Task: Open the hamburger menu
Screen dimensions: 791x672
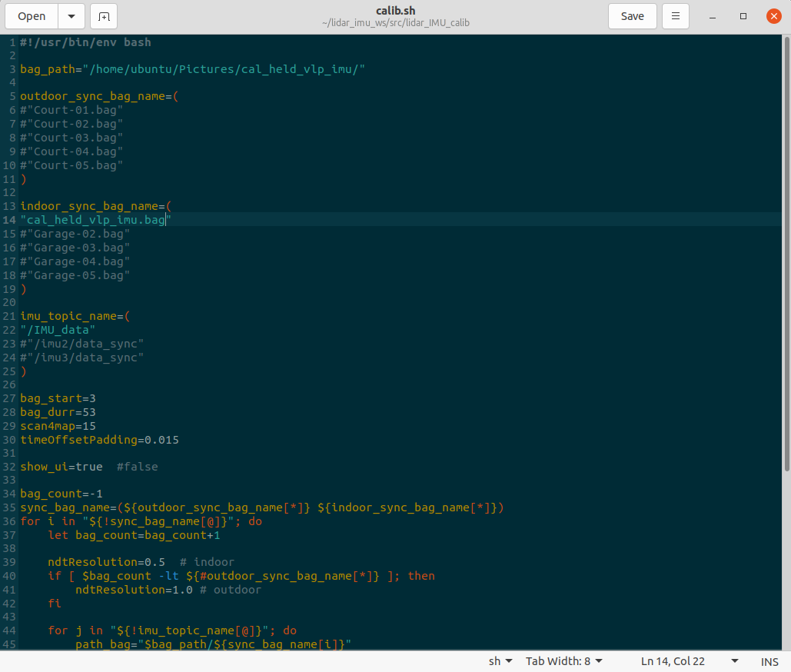Action: [x=676, y=16]
